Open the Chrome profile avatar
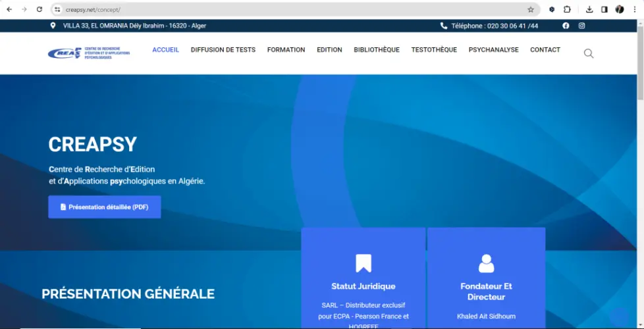The width and height of the screenshot is (644, 329). (620, 9)
